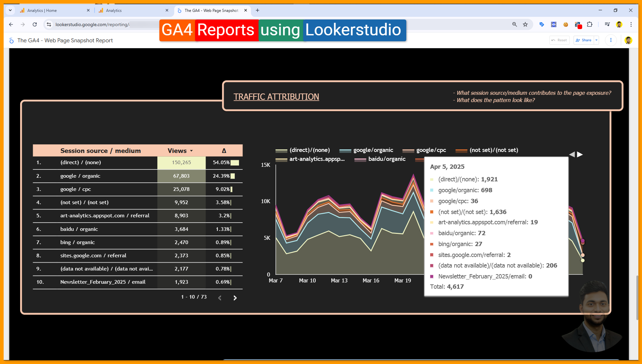Reload the page with the refresh icon
This screenshot has width=642, height=364.
pyautogui.click(x=35, y=24)
